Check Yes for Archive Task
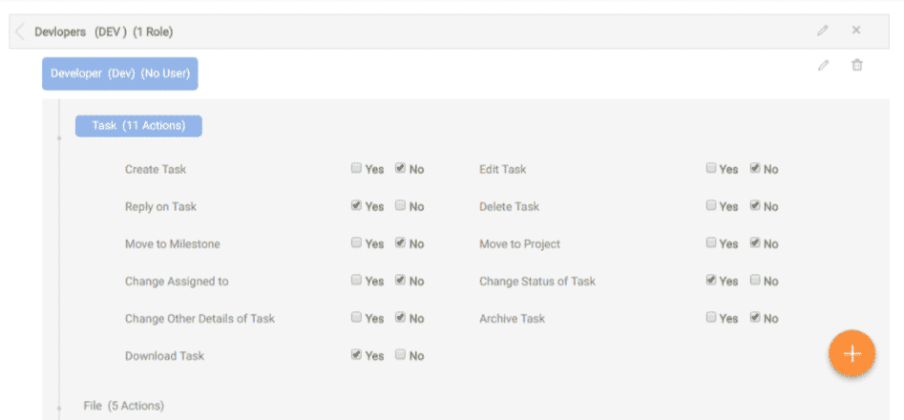The image size is (904, 420). [x=711, y=318]
